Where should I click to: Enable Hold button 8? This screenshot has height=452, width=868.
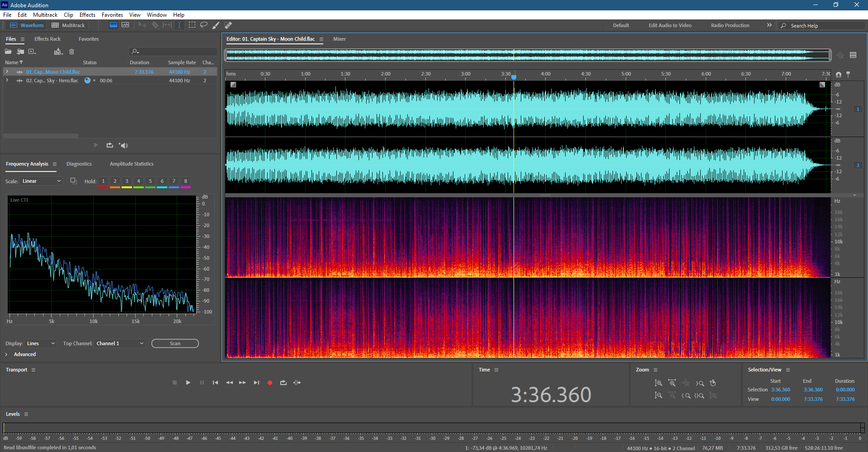pos(185,181)
